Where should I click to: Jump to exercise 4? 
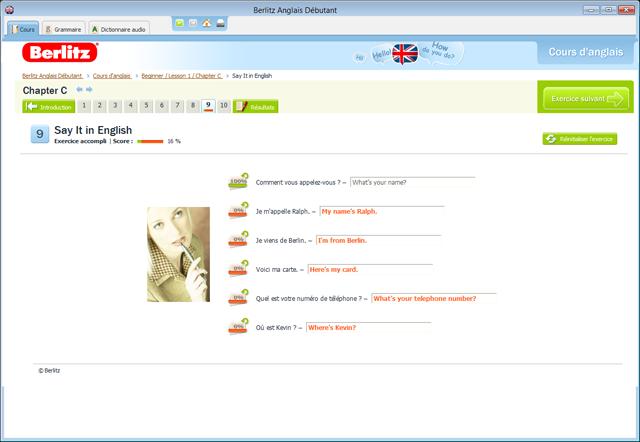tap(131, 106)
